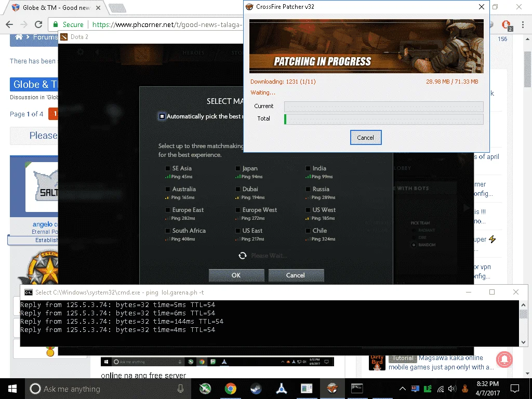Click the home icon in forum breadcrumb
Screen dimensions: 532x399
click(19, 37)
